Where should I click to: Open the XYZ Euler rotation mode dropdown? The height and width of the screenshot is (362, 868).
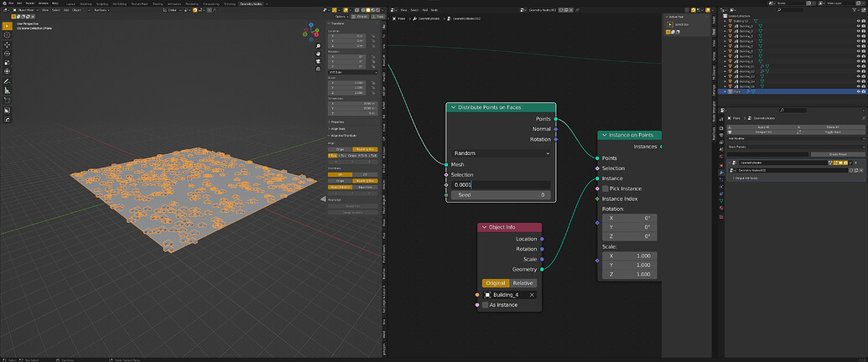click(352, 72)
